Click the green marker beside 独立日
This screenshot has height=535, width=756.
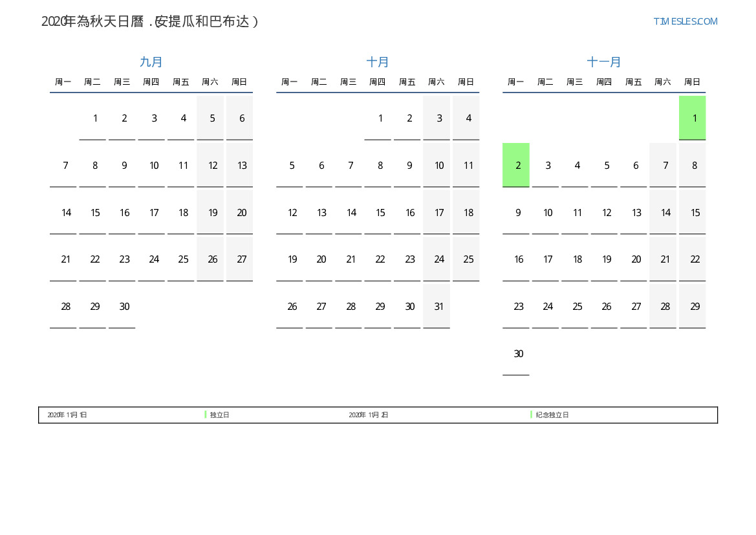point(206,415)
